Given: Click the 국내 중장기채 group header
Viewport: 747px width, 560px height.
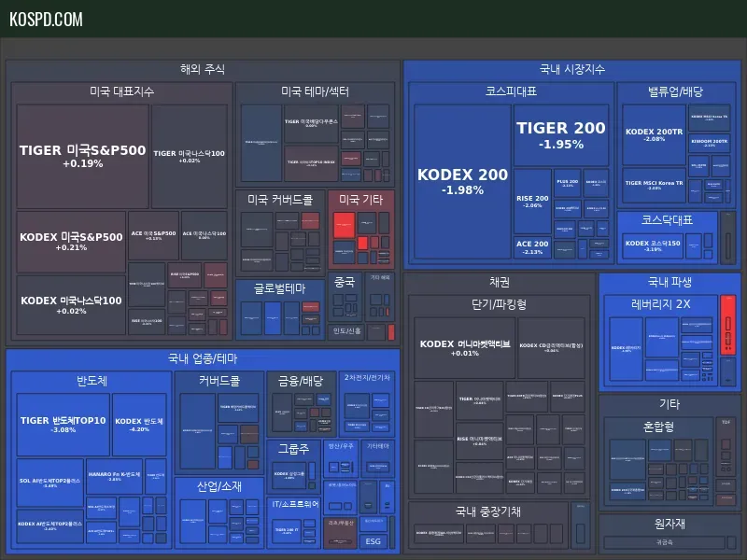Looking at the screenshot, I should pyautogui.click(x=487, y=511).
